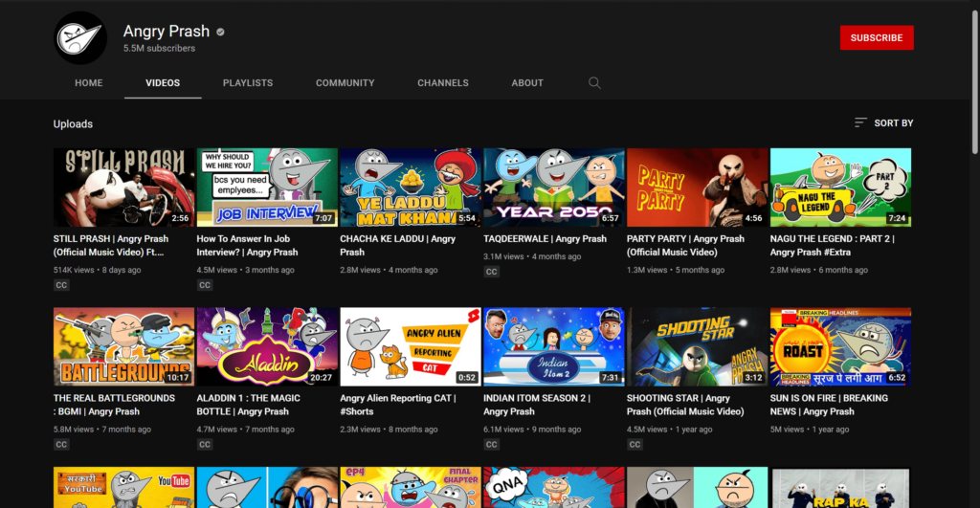Open Angry Alien Reporting CAT Shorts title
This screenshot has height=508, width=980.
pyautogui.click(x=397, y=405)
